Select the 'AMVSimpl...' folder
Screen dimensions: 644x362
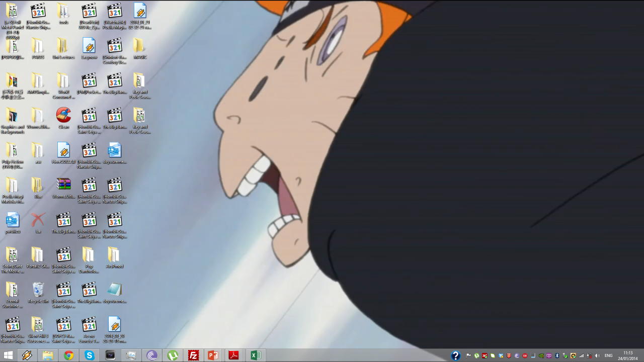[x=38, y=83]
